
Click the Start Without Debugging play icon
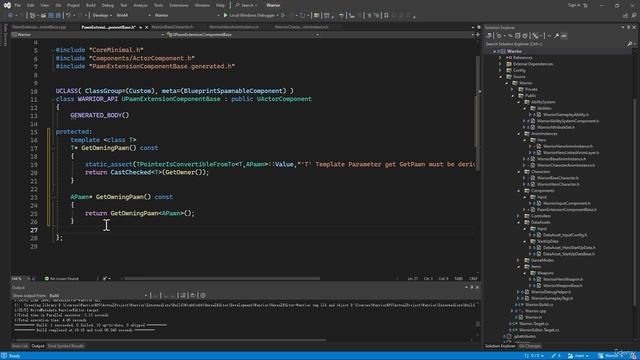pos(283,16)
